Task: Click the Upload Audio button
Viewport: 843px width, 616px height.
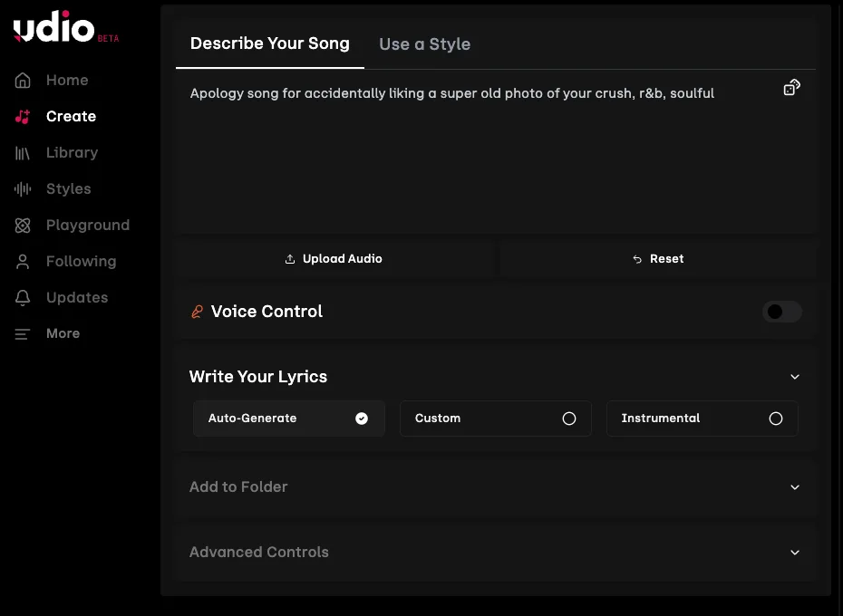Action: (334, 259)
